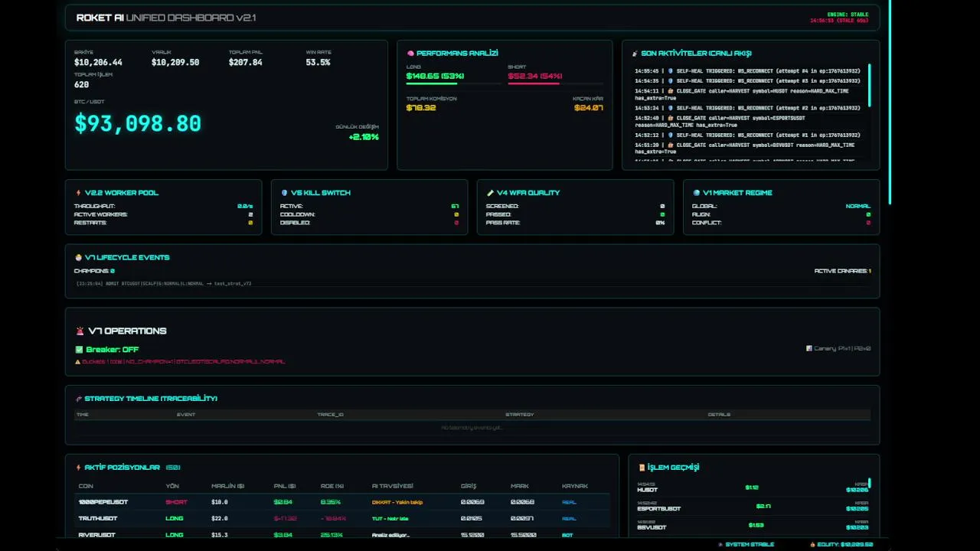Click the Short value $52.34 (54%)

pos(535,77)
